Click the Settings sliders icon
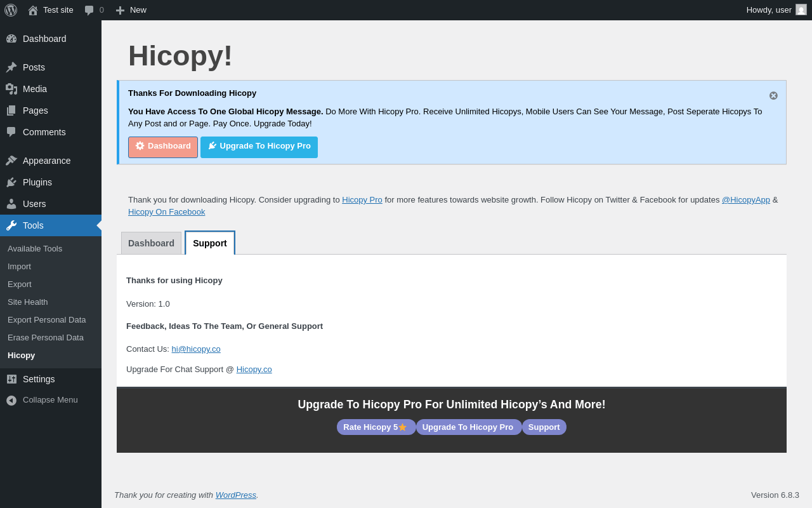Image resolution: width=812 pixels, height=508 pixels. coord(11,379)
